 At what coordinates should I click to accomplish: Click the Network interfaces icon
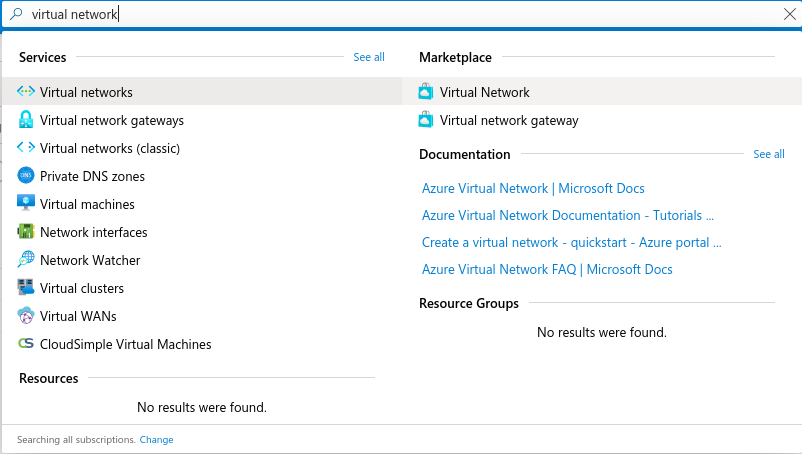26,231
